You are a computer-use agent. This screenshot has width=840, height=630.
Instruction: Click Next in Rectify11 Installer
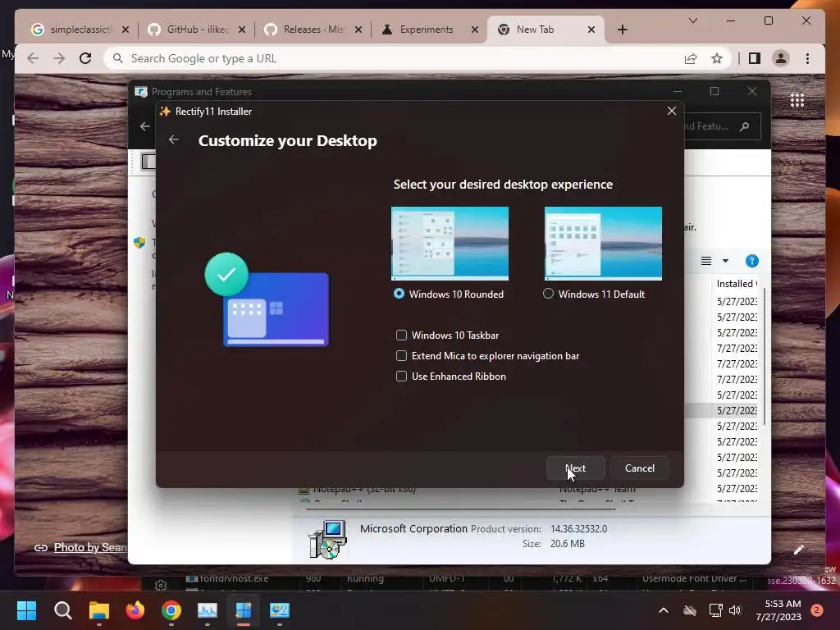pos(575,468)
